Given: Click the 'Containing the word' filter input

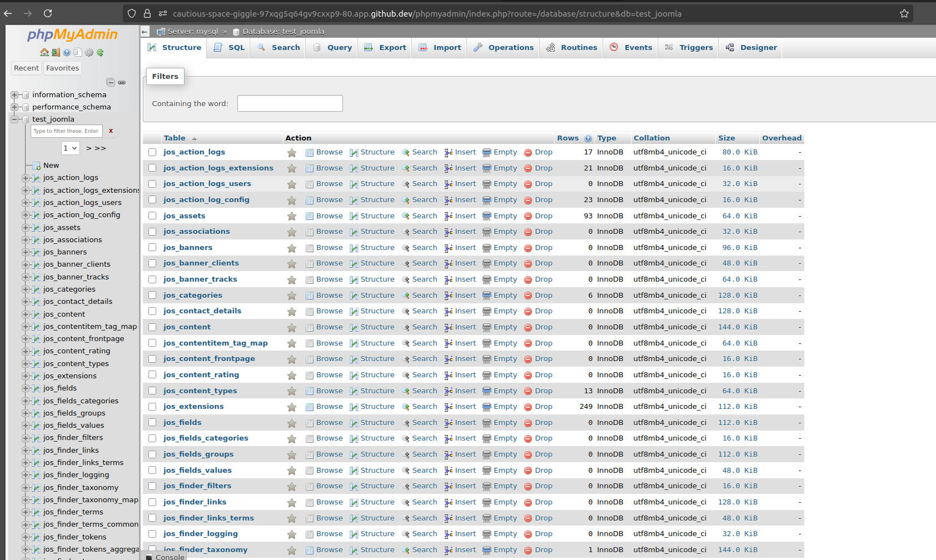Looking at the screenshot, I should (x=290, y=103).
